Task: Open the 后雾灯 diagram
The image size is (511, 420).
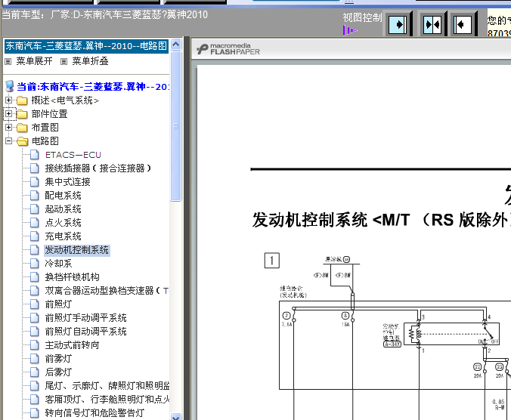Action: coord(59,372)
